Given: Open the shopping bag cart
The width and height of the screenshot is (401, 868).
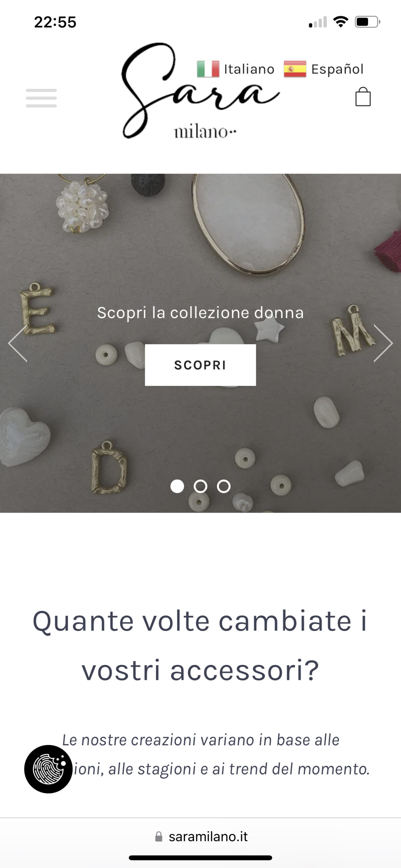Looking at the screenshot, I should pyautogui.click(x=363, y=97).
